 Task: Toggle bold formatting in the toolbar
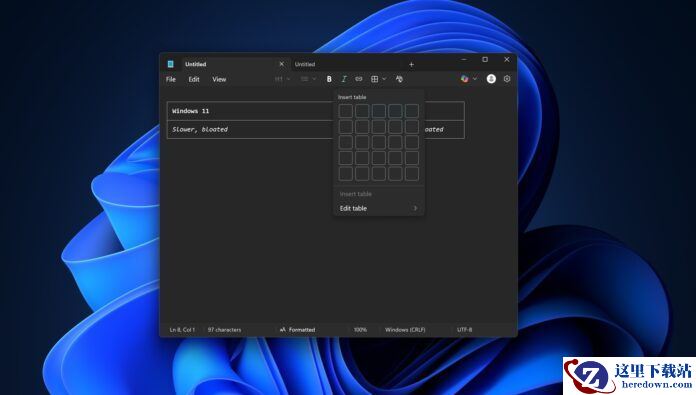coord(329,79)
